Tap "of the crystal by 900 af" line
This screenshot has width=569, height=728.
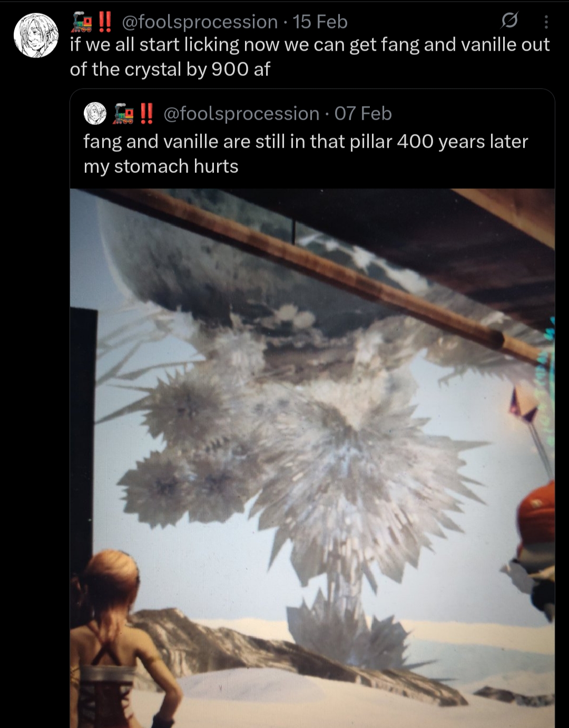(x=170, y=69)
